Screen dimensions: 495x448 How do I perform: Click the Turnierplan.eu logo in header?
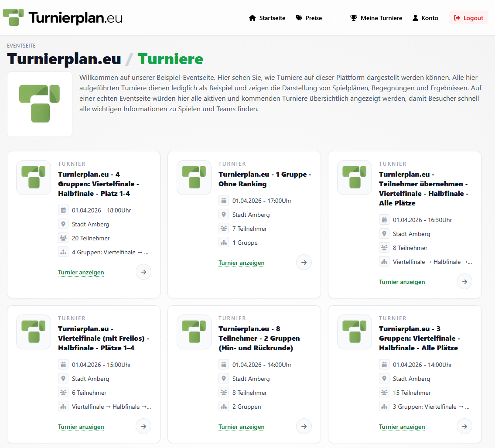tap(62, 17)
